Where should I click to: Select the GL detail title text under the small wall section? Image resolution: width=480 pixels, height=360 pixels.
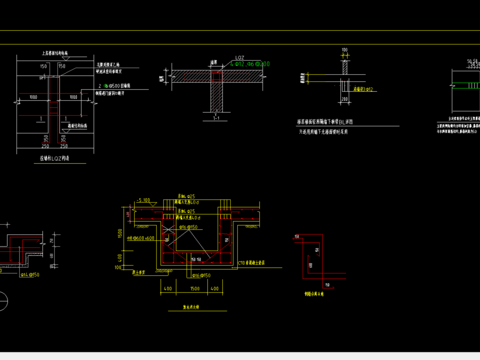click(325, 122)
